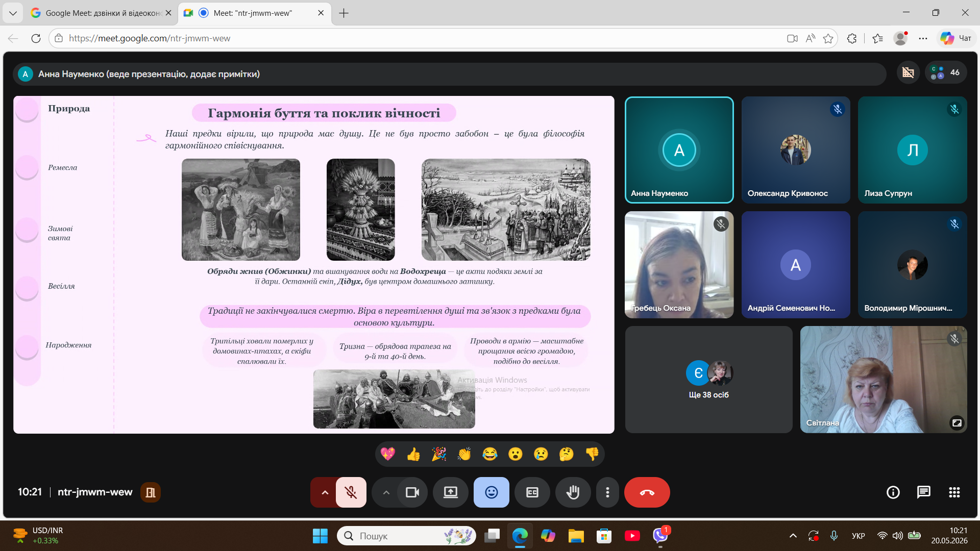Send the thumbs down reaction
980x551 pixels.
pos(592,454)
